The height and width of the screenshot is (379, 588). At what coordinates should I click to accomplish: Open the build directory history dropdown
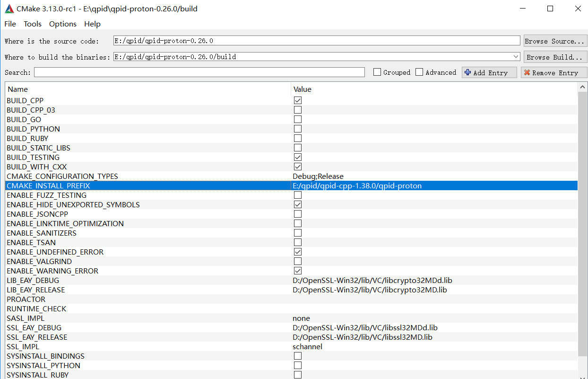pyautogui.click(x=517, y=56)
